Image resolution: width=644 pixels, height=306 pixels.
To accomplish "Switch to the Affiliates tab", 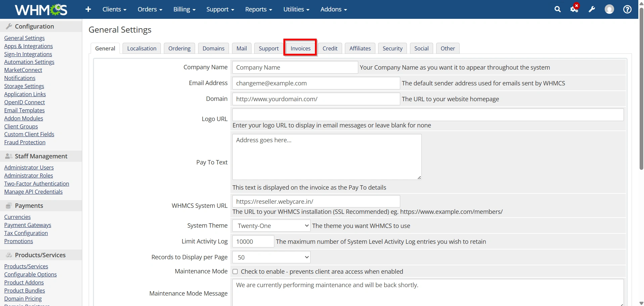I will pyautogui.click(x=360, y=48).
